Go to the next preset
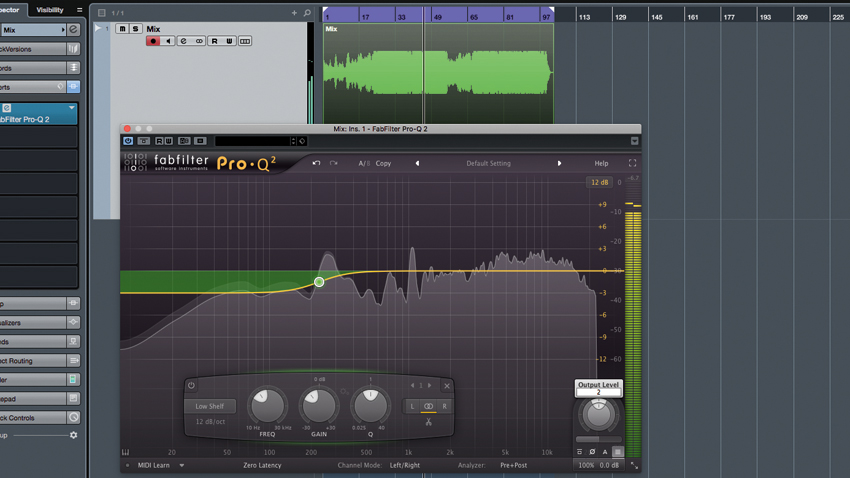 coord(559,163)
